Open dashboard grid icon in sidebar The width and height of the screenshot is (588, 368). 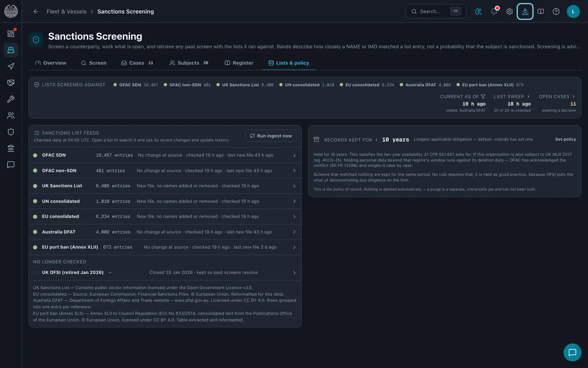click(11, 33)
